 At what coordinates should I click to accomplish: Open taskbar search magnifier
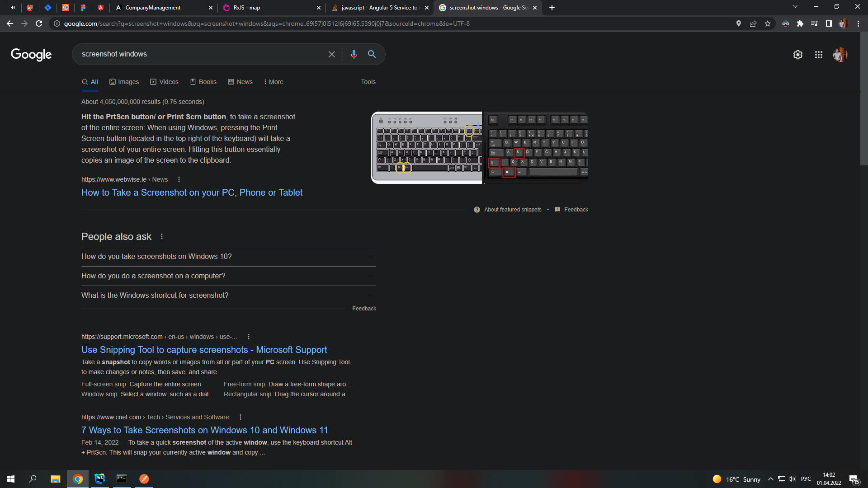click(x=33, y=479)
